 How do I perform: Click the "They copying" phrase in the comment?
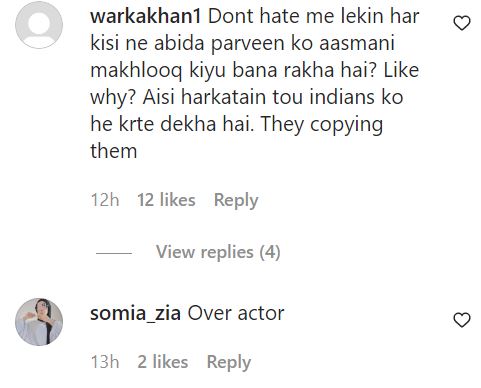click(322, 125)
